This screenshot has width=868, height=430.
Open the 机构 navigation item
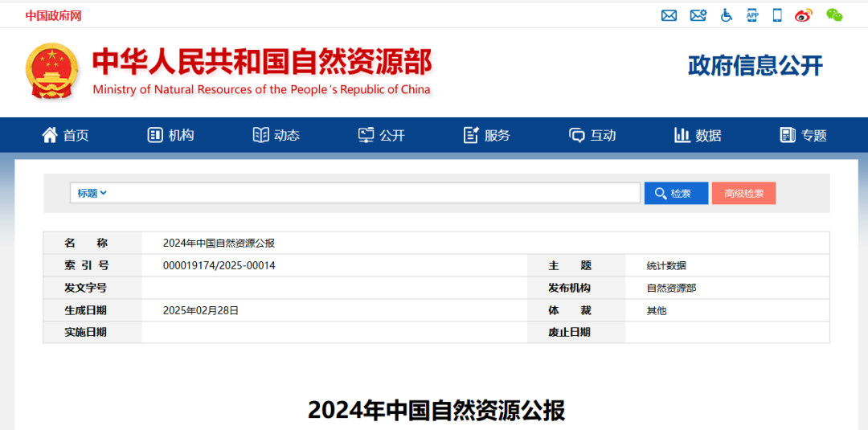pyautogui.click(x=182, y=135)
